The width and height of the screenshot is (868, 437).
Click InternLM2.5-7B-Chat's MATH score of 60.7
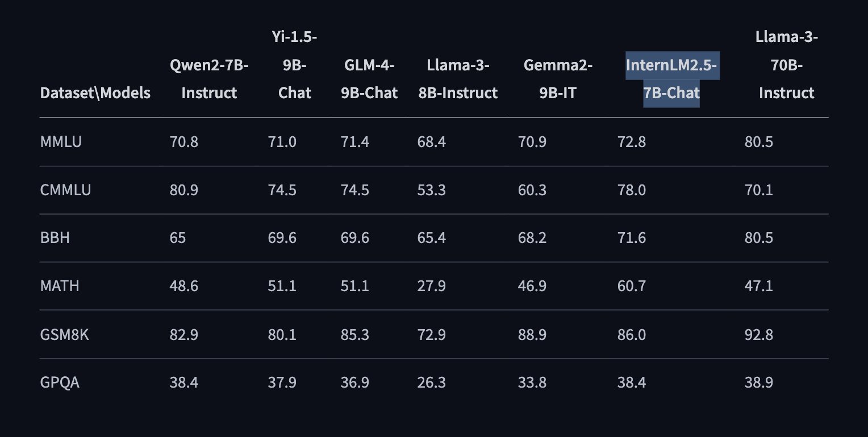(631, 286)
